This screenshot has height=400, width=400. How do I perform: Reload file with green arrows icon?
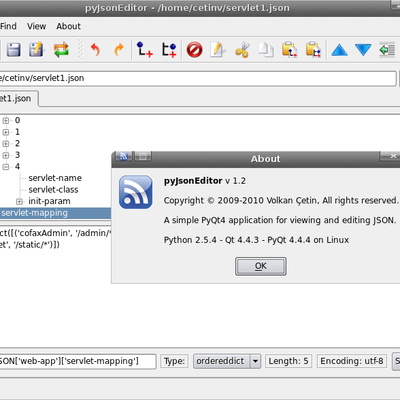pyautogui.click(x=61, y=50)
